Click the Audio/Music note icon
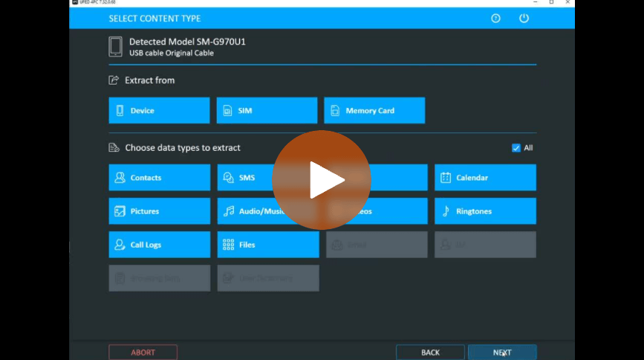644x360 pixels. coord(228,211)
